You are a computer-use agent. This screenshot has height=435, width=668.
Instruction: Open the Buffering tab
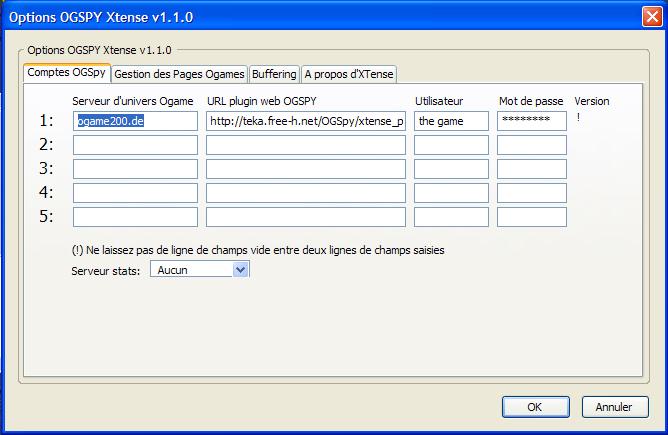(274, 74)
